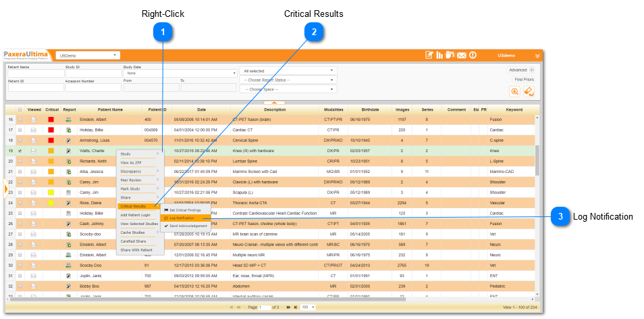Check the row 24 Ross, Diana checkbox
644x319 pixels.
coord(20,203)
